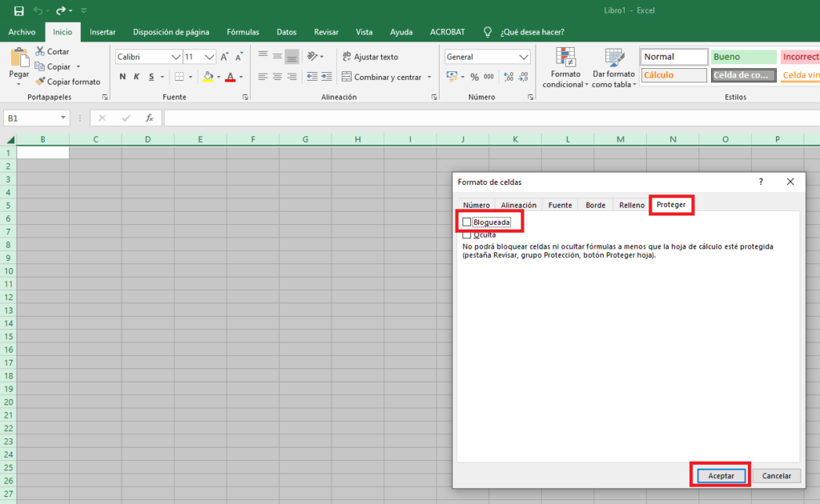Click the insert function fx icon
820x504 pixels.
[x=149, y=118]
